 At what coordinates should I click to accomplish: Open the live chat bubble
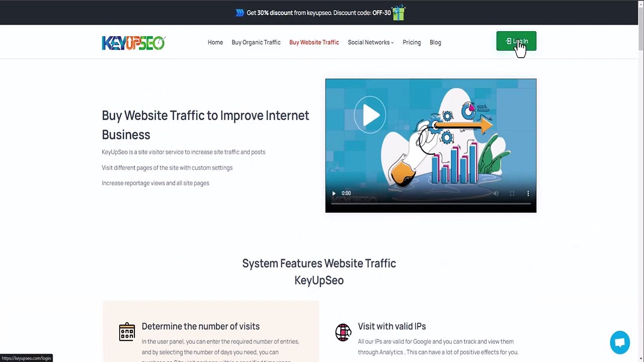[620, 342]
